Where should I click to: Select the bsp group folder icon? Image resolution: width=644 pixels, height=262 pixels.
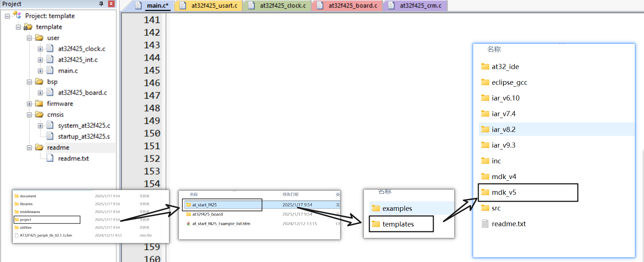39,81
